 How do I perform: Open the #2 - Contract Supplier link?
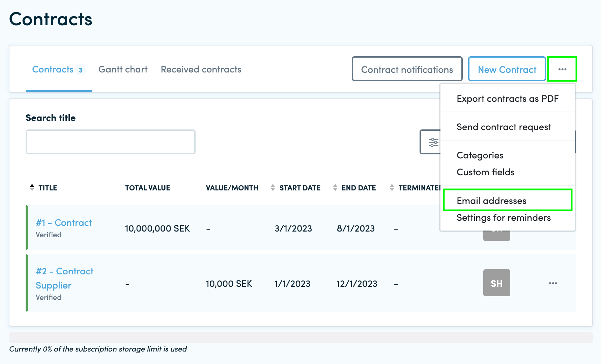coord(64,278)
